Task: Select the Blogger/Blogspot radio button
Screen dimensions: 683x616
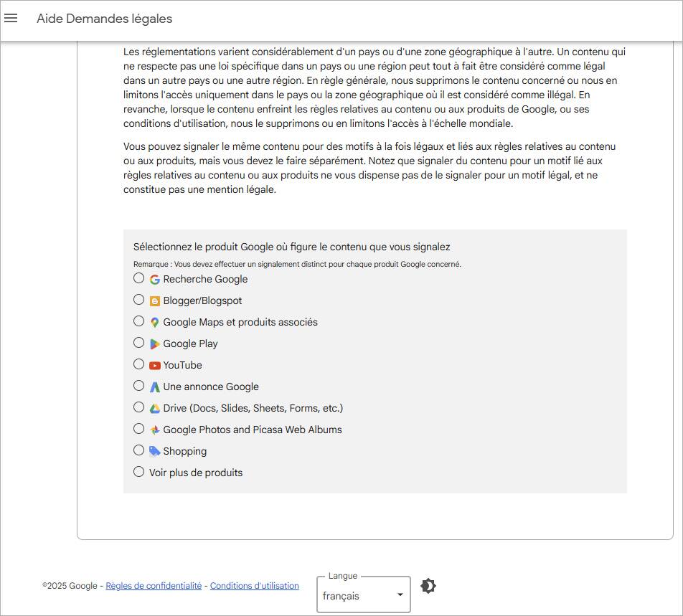Action: 139,300
